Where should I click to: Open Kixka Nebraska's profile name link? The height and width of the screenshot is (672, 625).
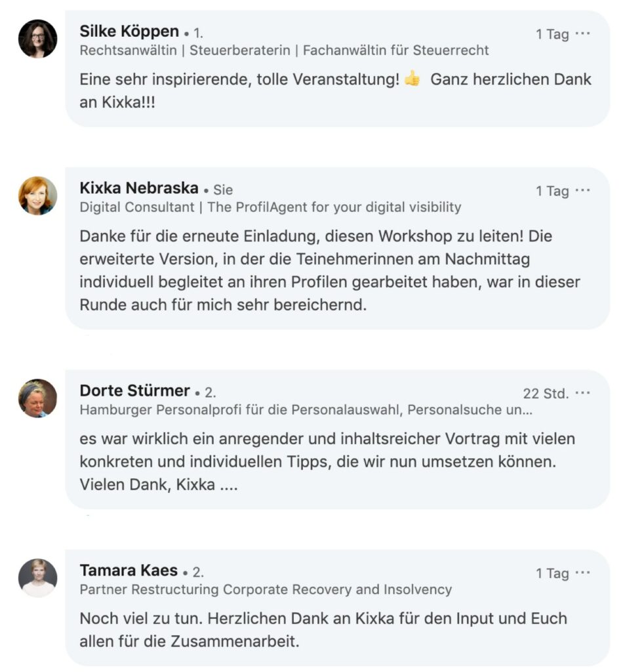point(138,188)
